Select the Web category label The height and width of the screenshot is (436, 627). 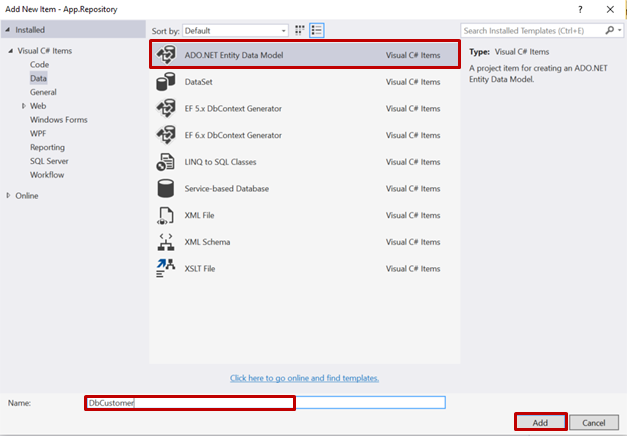38,106
